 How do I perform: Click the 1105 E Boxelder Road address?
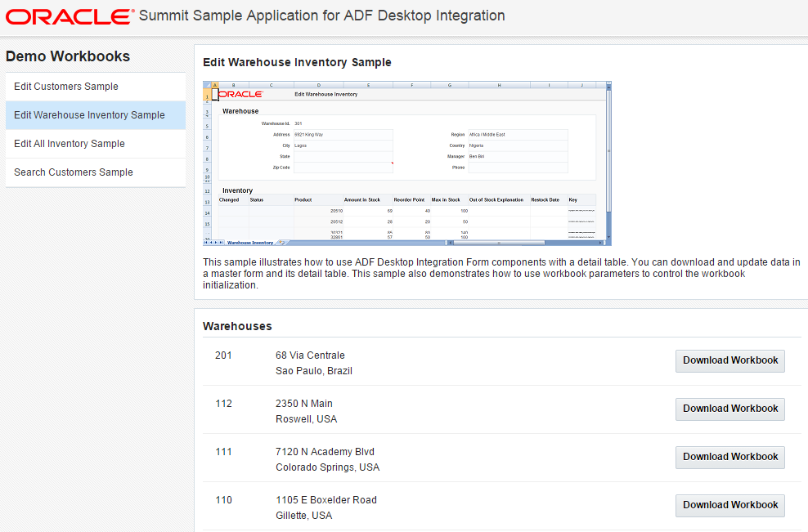pyautogui.click(x=326, y=500)
